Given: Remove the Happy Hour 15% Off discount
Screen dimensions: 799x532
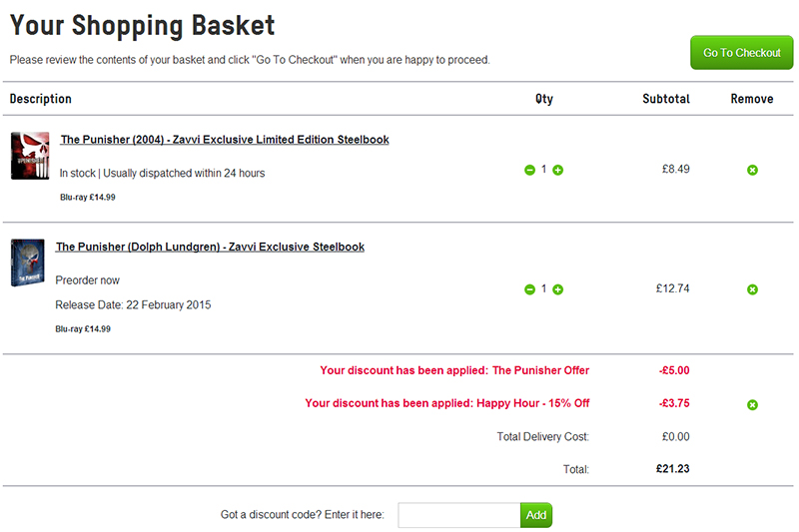Looking at the screenshot, I should pyautogui.click(x=752, y=404).
